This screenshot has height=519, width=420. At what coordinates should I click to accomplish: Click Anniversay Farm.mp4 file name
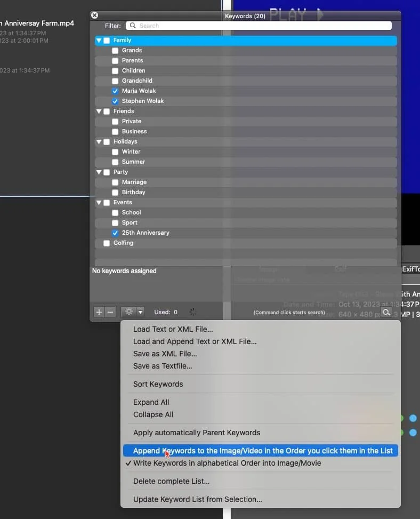[x=39, y=23]
